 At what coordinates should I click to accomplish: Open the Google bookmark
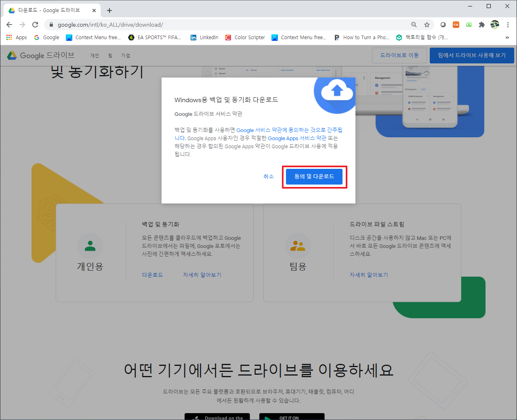[x=46, y=38]
